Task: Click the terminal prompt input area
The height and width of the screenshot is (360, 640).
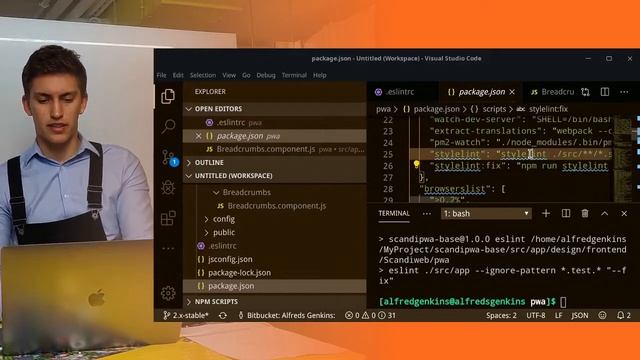Action: 563,302
